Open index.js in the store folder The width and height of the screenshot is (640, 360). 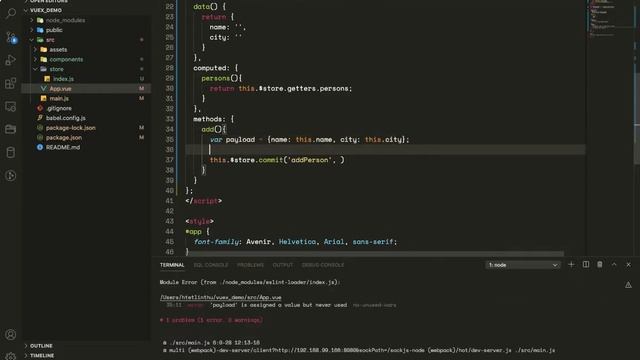pos(63,79)
